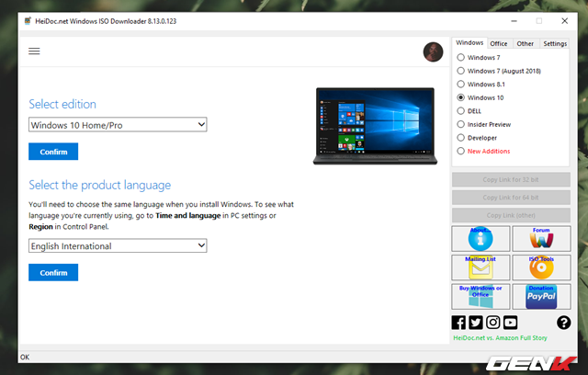Click Copy Link for 32 bit

tap(511, 179)
